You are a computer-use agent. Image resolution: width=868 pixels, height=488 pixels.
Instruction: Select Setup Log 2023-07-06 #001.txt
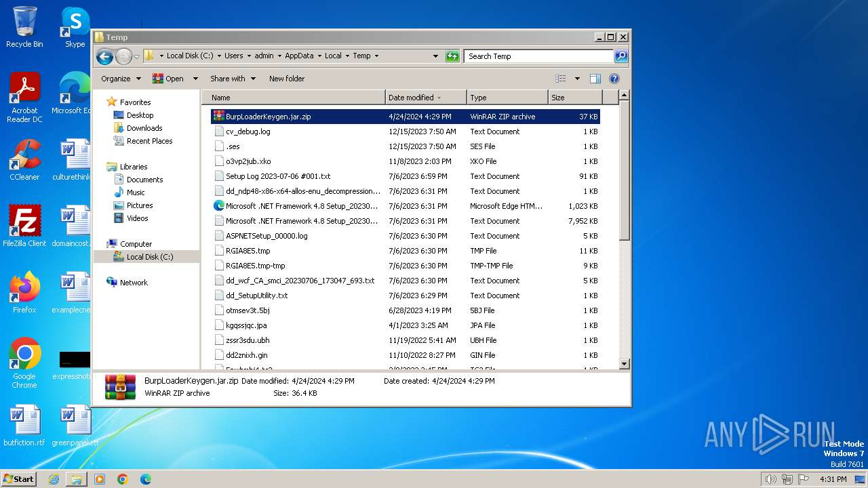pyautogui.click(x=278, y=176)
